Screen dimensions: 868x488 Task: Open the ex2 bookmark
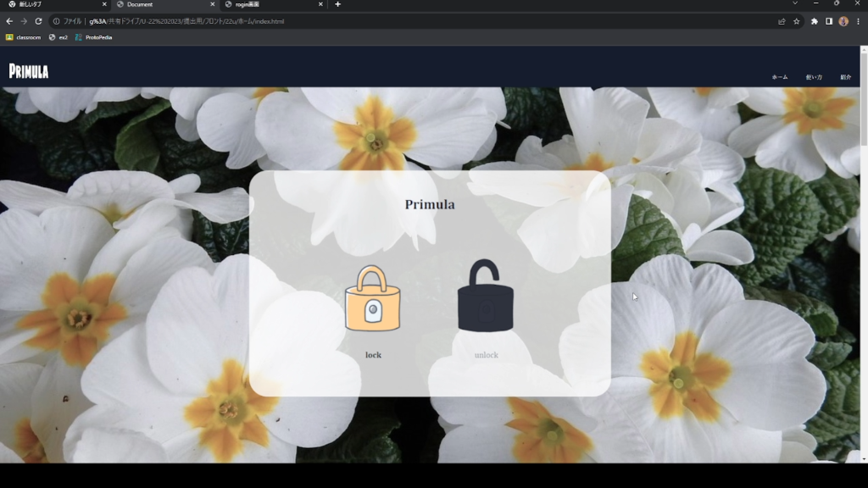[x=58, y=37]
